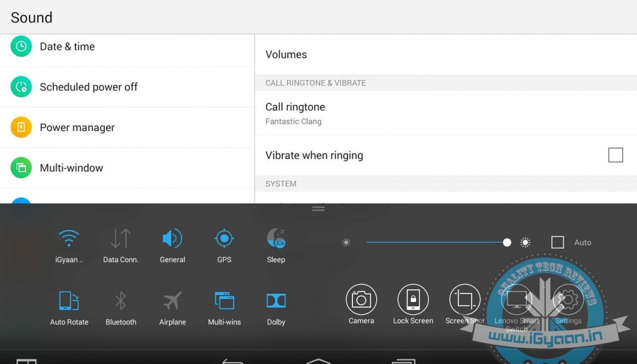Turn on GPS from quick settings
Image resolution: width=637 pixels, height=364 pixels.
click(x=224, y=239)
